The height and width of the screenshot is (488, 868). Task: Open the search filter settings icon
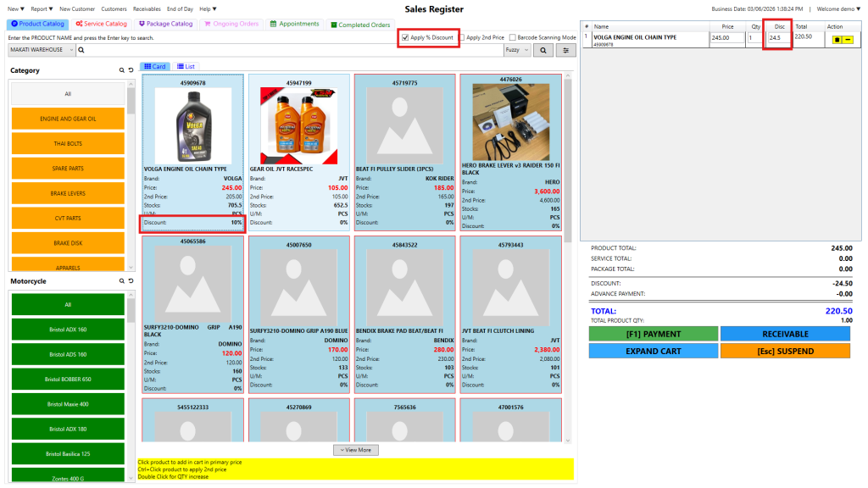(x=566, y=50)
